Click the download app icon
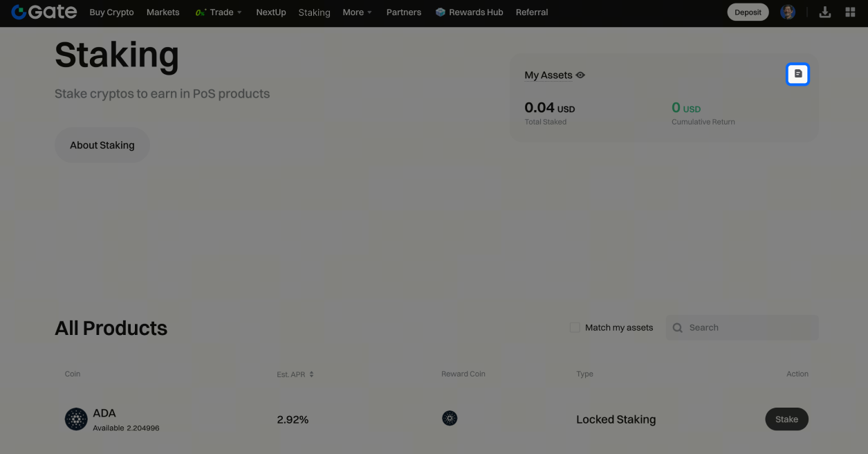The height and width of the screenshot is (454, 868). click(824, 12)
